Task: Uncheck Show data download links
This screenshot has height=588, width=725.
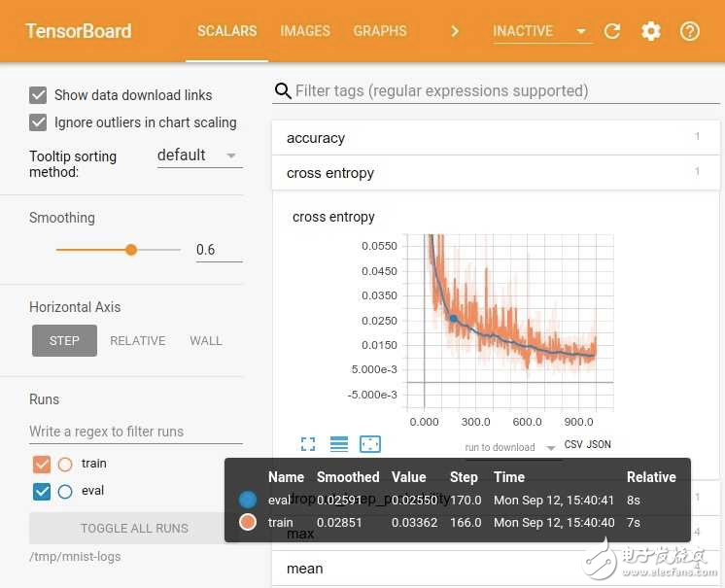Action: tap(39, 95)
